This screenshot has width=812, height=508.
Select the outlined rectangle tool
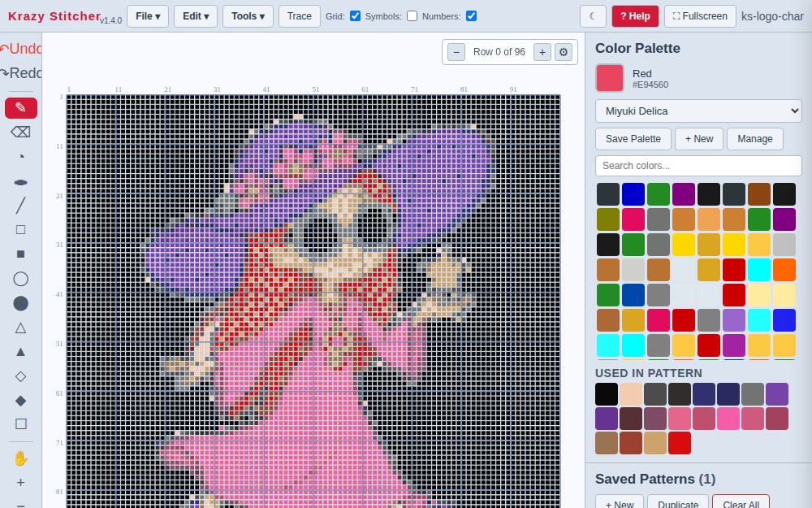(x=21, y=230)
